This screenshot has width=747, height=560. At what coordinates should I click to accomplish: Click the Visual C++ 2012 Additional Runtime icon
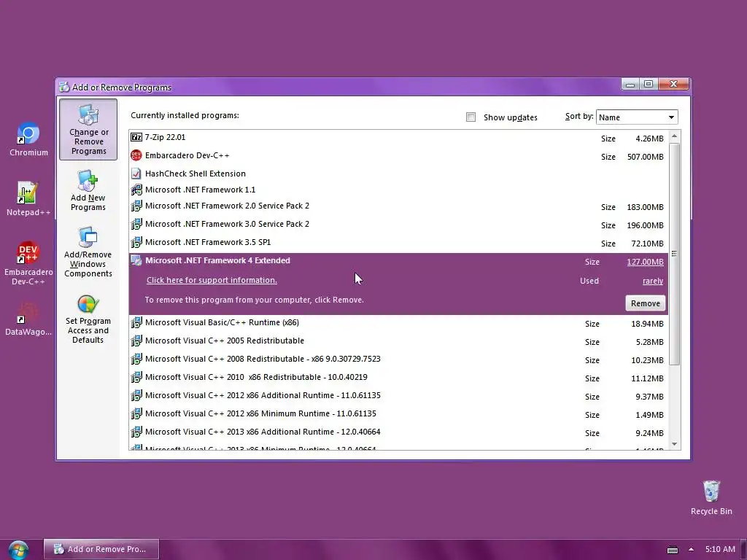136,395
